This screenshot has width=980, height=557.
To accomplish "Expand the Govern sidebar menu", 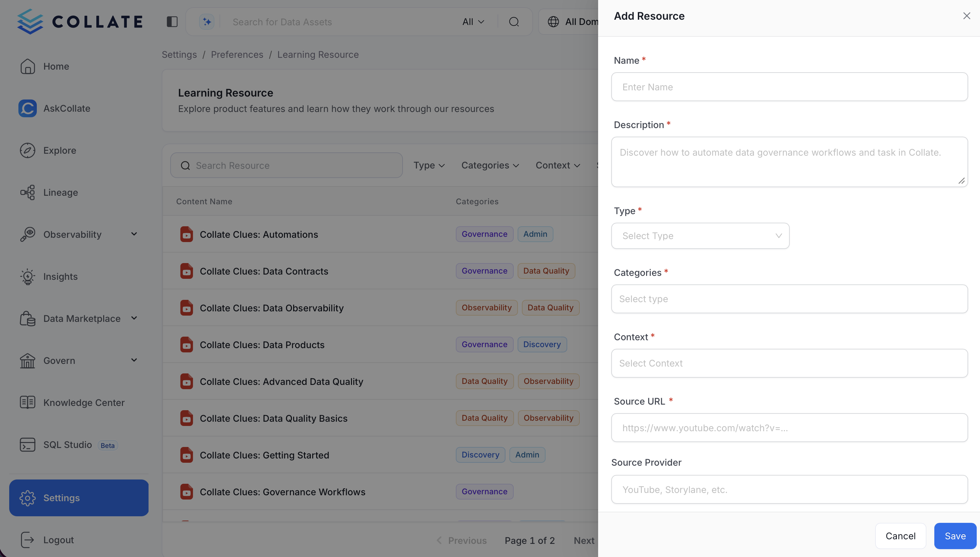I will pyautogui.click(x=134, y=360).
